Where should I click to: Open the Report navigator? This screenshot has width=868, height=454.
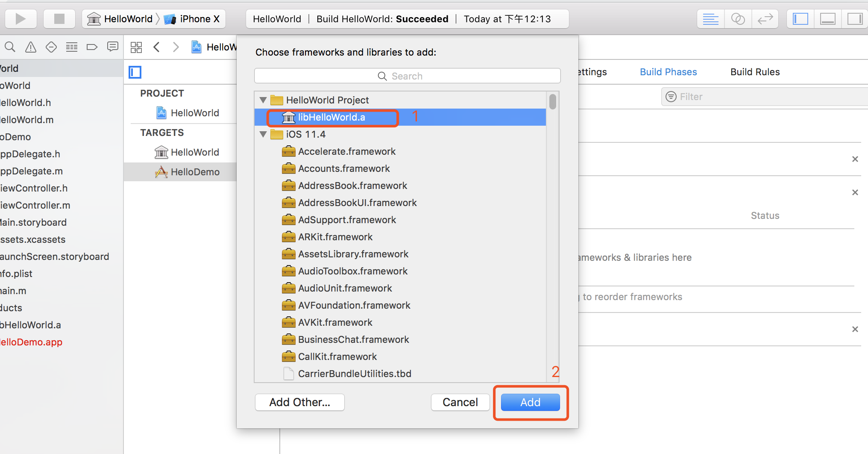click(113, 47)
